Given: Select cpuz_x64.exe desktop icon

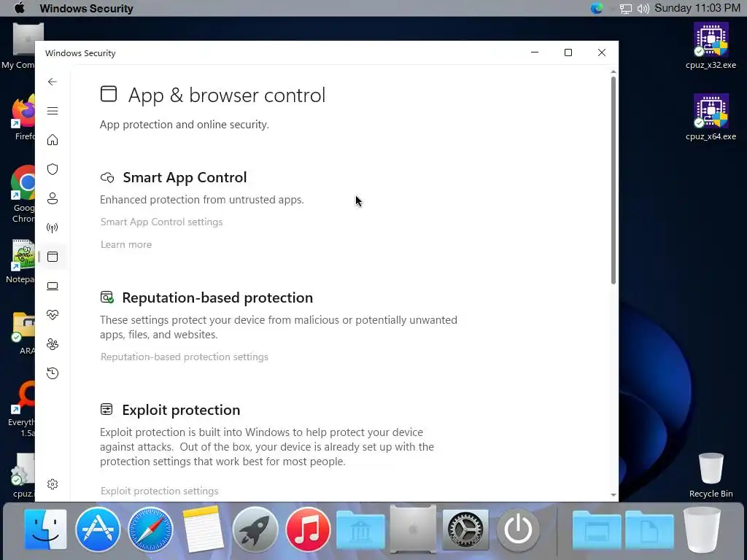Looking at the screenshot, I should point(711,117).
